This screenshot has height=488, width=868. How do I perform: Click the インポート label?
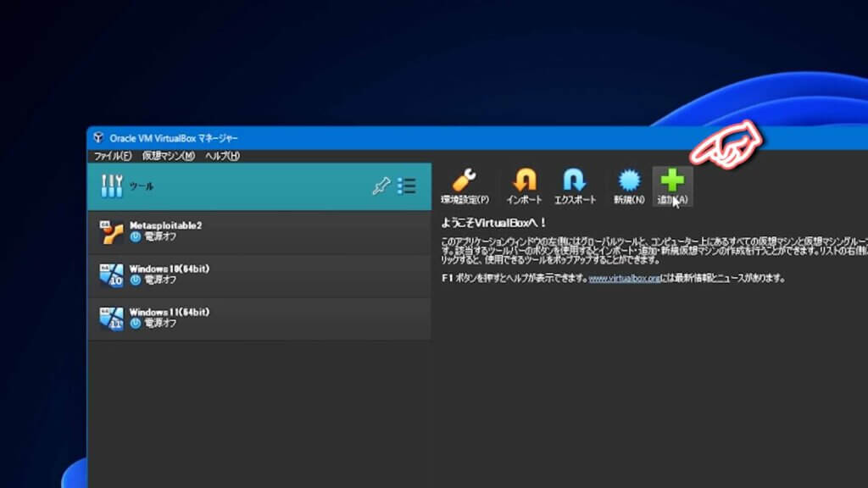[x=524, y=199]
